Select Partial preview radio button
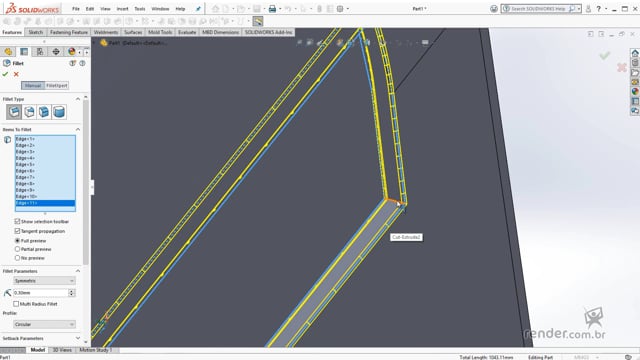This screenshot has width=640, height=360. [x=17, y=249]
